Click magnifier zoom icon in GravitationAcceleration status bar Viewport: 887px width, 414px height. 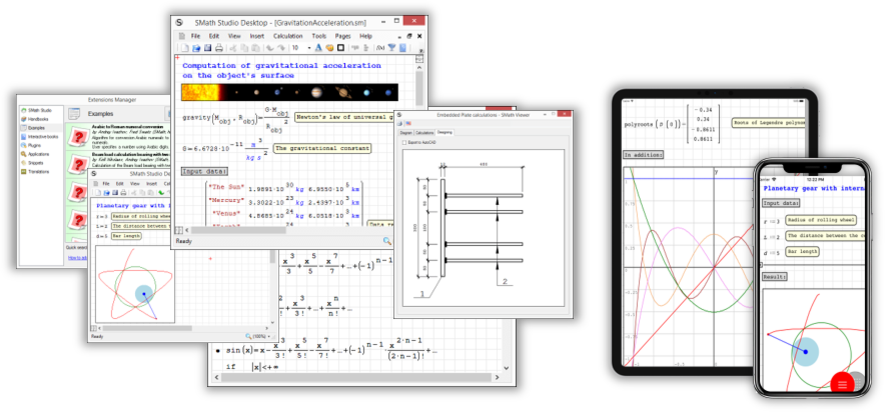click(387, 241)
